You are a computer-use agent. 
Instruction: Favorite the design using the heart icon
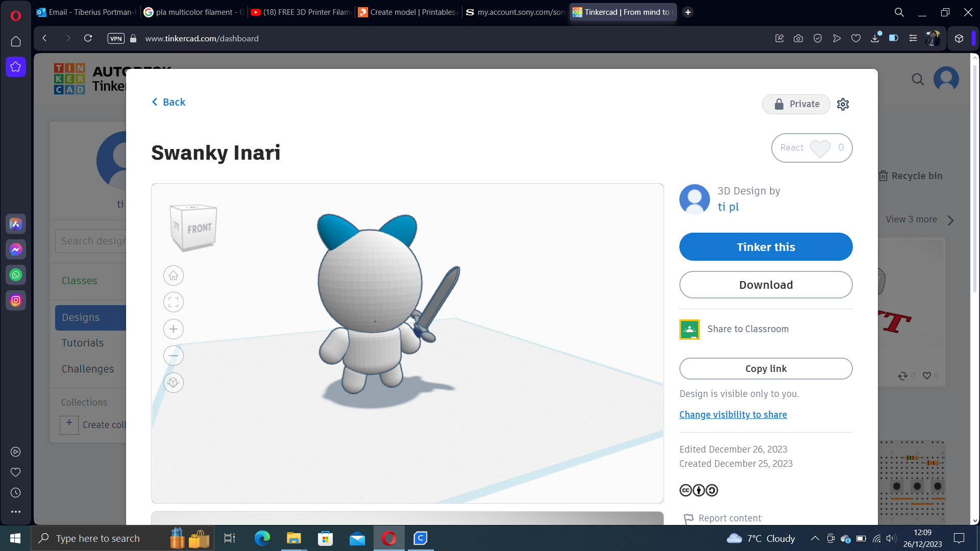tap(927, 375)
